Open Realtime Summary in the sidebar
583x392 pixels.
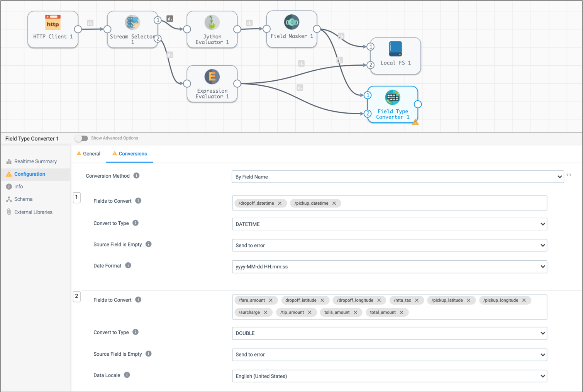click(35, 161)
